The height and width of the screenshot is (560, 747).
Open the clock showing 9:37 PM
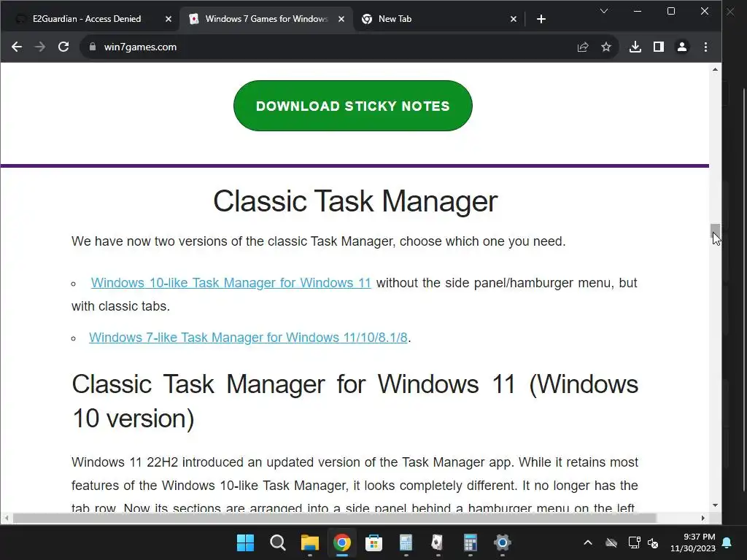click(x=693, y=542)
